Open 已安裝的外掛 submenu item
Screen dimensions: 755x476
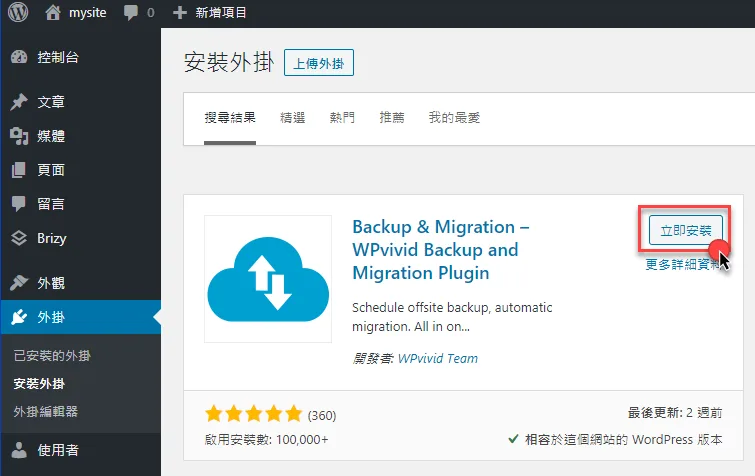(52, 356)
